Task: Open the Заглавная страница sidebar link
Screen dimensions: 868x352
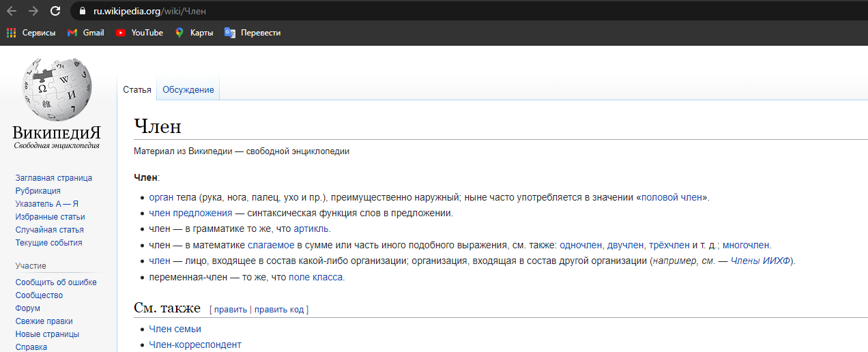Action: click(54, 178)
